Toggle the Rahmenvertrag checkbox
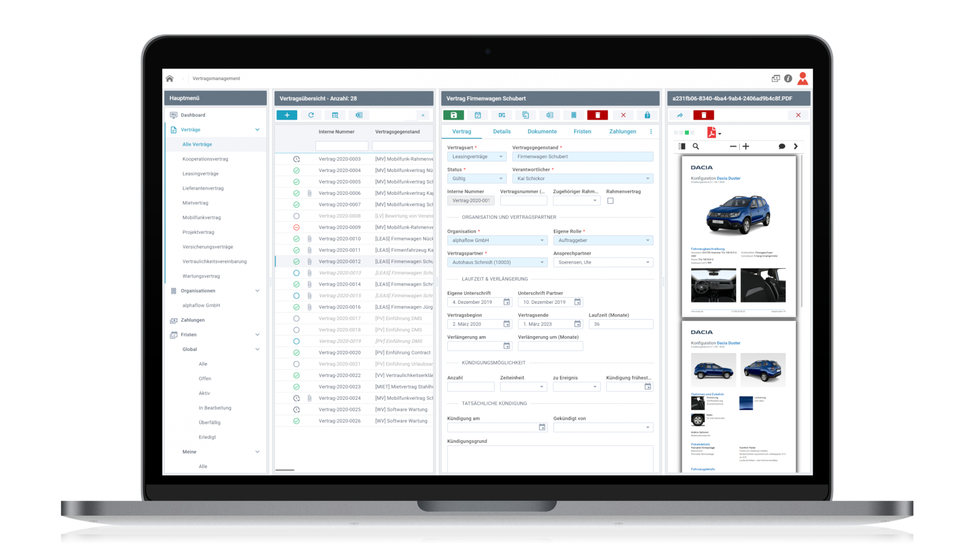 point(610,201)
